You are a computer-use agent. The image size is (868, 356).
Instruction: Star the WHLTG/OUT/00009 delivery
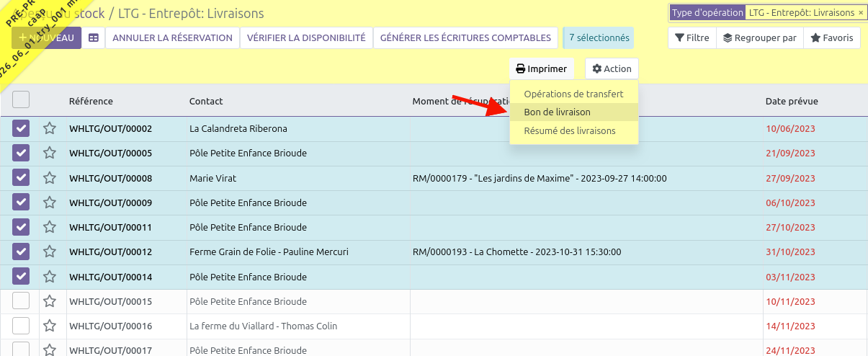pyautogui.click(x=50, y=203)
